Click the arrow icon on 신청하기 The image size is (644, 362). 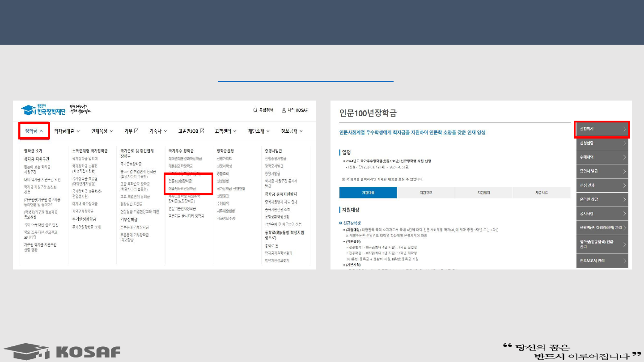pyautogui.click(x=624, y=129)
